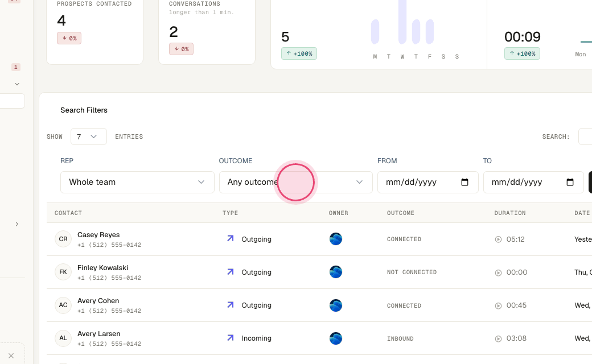
Task: Click the INBOUND outcome value
Action: pyautogui.click(x=400, y=339)
